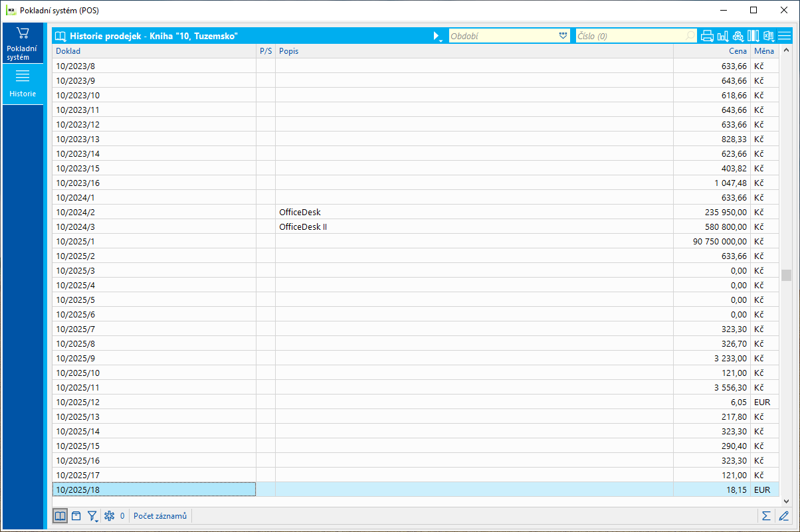Select row 10/2023/16

click(x=415, y=183)
